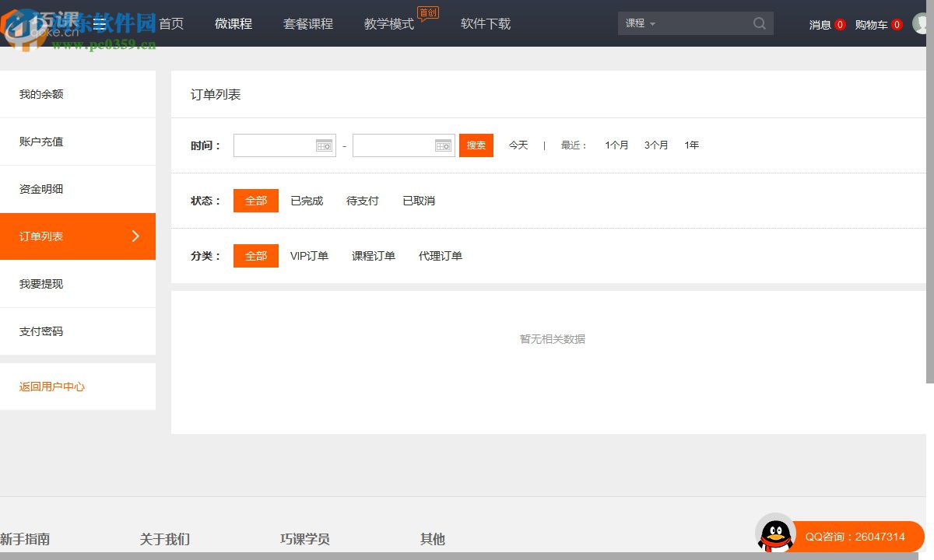Screen dimensions: 934x560
Task: Open QQ customer service chat penguin icon
Action: tap(775, 534)
